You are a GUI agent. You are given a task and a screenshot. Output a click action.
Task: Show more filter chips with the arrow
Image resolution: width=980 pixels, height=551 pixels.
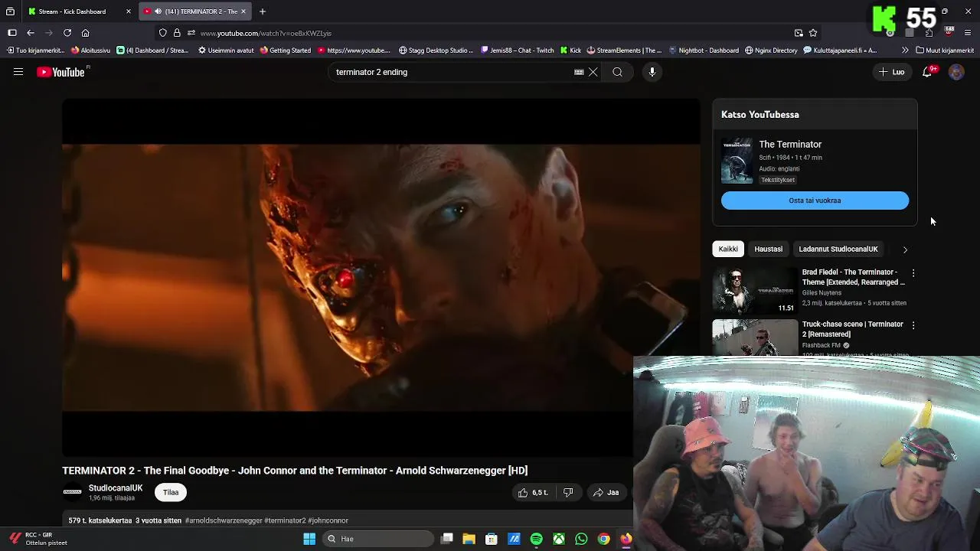(905, 249)
